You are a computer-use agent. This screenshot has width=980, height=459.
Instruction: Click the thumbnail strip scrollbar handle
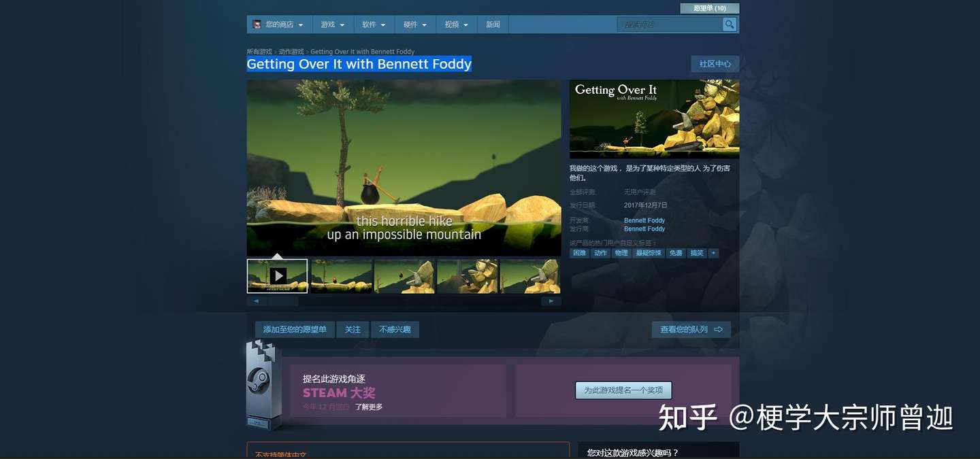click(x=282, y=301)
